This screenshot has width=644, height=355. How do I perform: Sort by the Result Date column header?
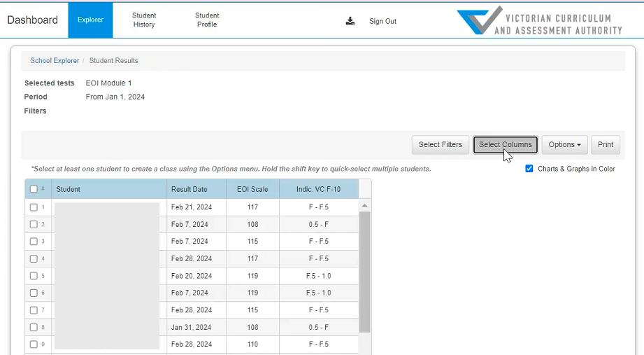(x=196, y=189)
